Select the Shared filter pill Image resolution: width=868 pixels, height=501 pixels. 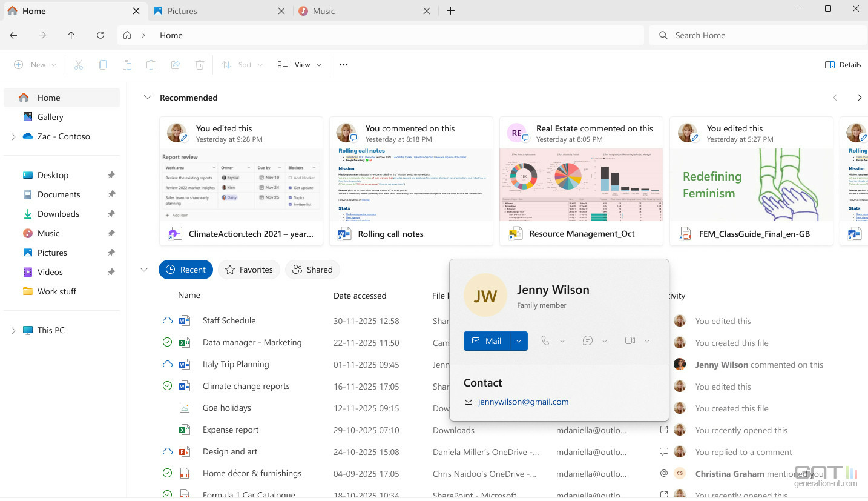click(312, 270)
